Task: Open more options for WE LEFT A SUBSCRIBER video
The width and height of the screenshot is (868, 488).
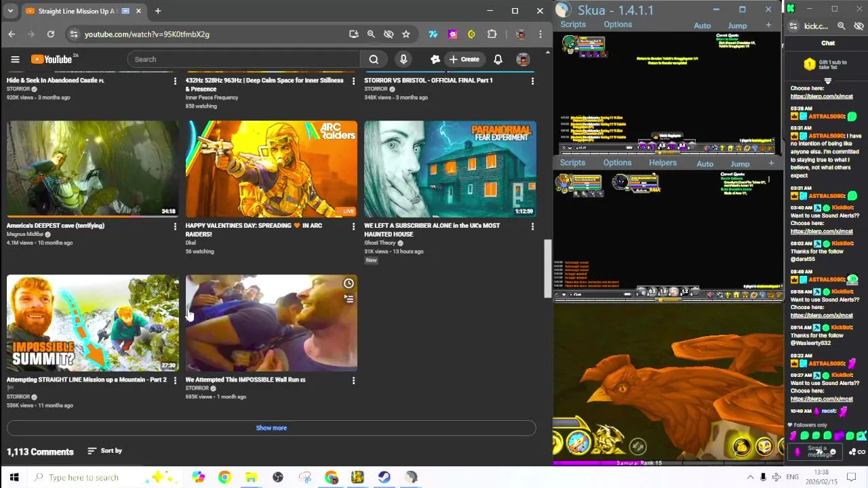Action: pyautogui.click(x=532, y=226)
